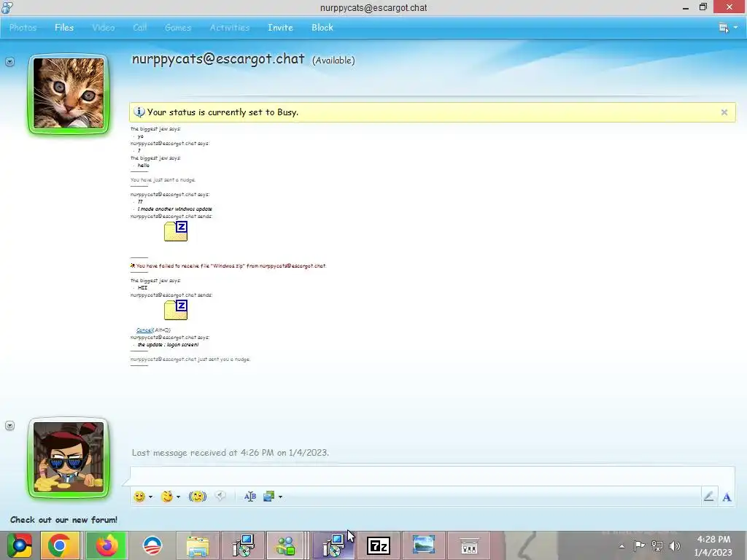Open the second zip file transfer icon

point(176,309)
